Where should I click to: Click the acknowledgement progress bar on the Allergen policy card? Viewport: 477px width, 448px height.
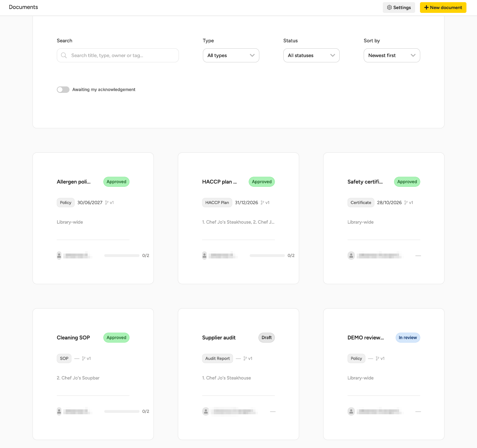[122, 256]
